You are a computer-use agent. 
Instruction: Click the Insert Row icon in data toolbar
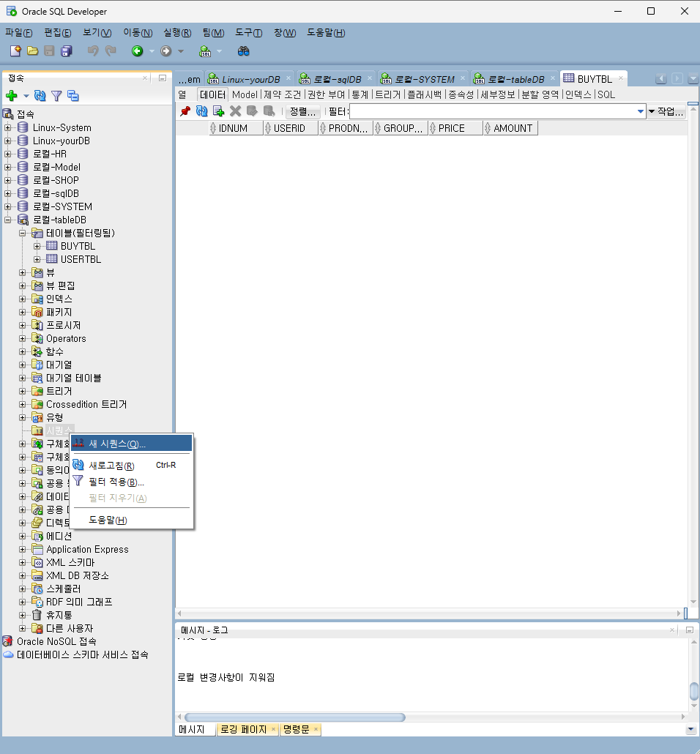pyautogui.click(x=218, y=111)
